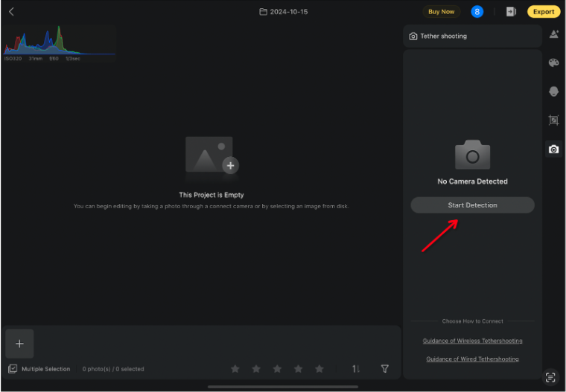Click the panel import arrow icon
The image size is (566, 392).
click(511, 12)
